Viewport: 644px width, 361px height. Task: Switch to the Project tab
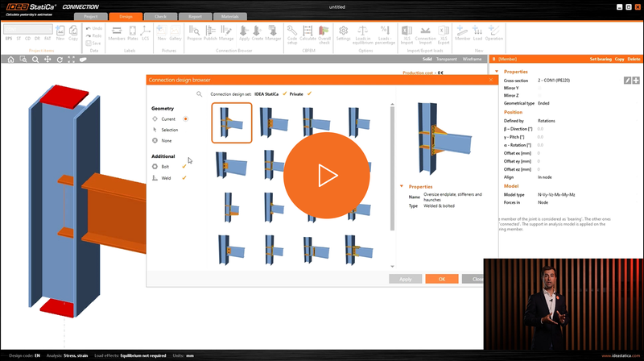[91, 17]
